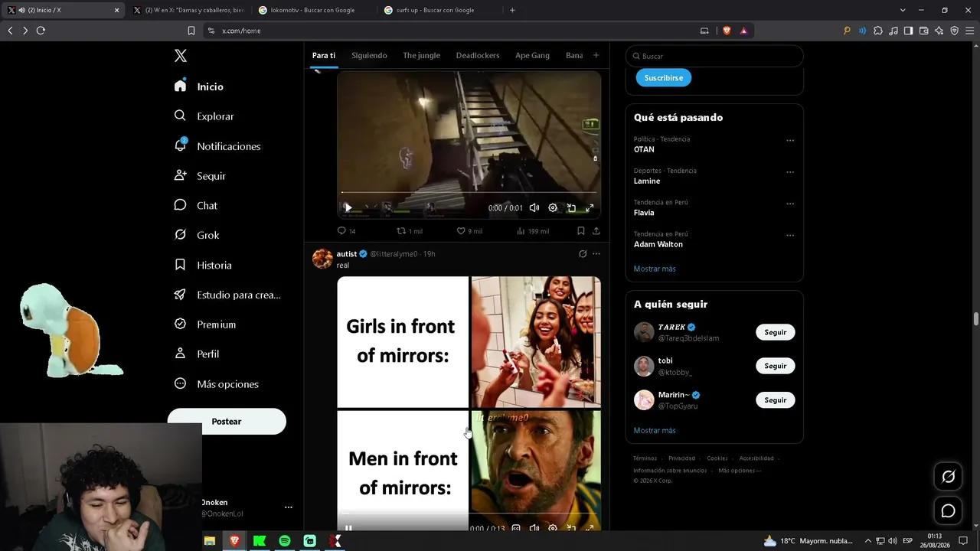This screenshot has height=551, width=980.
Task: Toggle the Brave sidebar panel
Action: 908,31
